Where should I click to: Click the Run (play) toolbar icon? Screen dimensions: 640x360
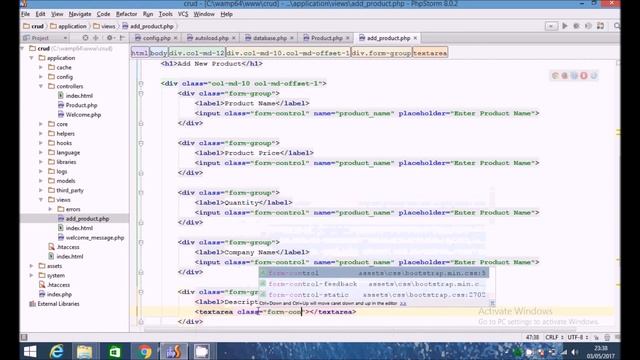pyautogui.click(x=565, y=26)
